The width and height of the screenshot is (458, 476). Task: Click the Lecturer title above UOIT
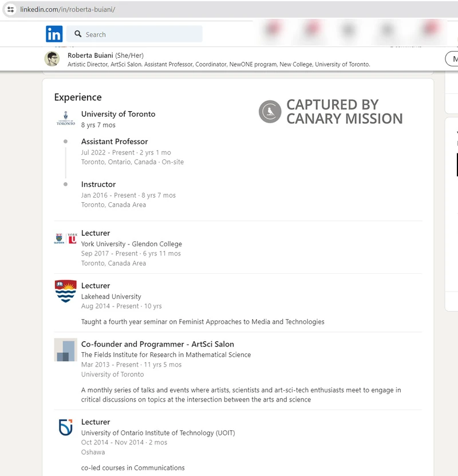pyautogui.click(x=96, y=422)
